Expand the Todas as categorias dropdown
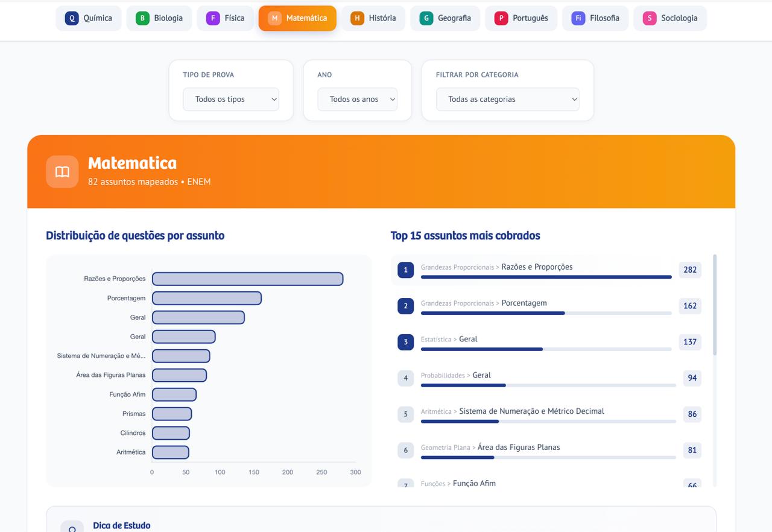772x532 pixels. (x=507, y=99)
